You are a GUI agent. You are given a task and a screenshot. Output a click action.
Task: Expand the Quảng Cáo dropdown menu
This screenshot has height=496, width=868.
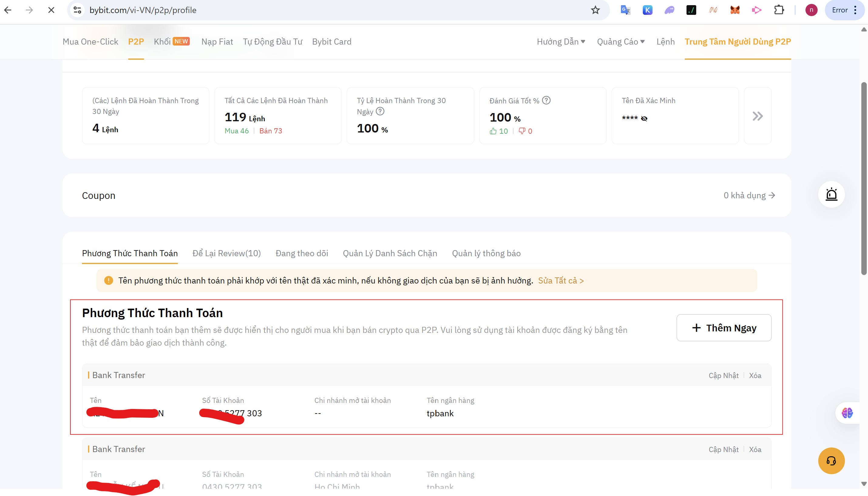click(620, 42)
